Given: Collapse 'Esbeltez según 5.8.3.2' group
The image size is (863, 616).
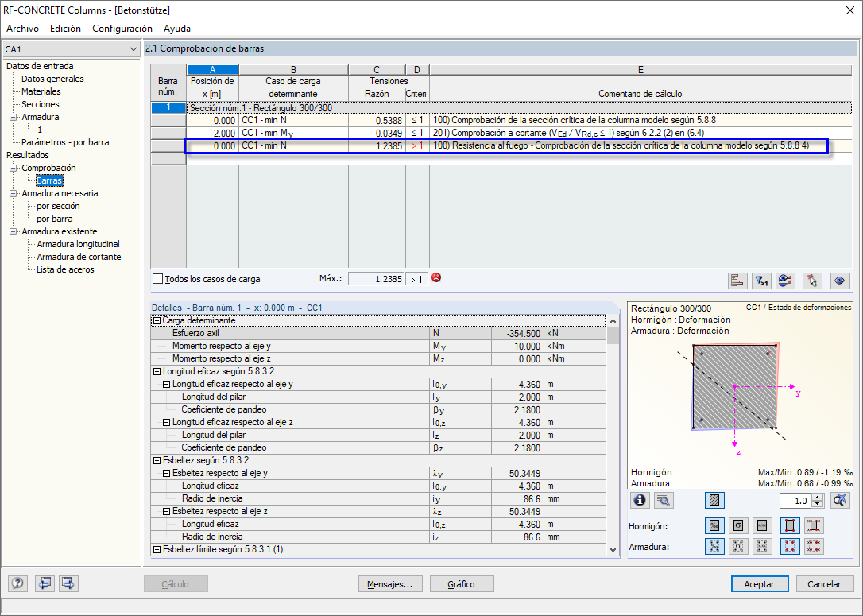Looking at the screenshot, I should pos(157,461).
